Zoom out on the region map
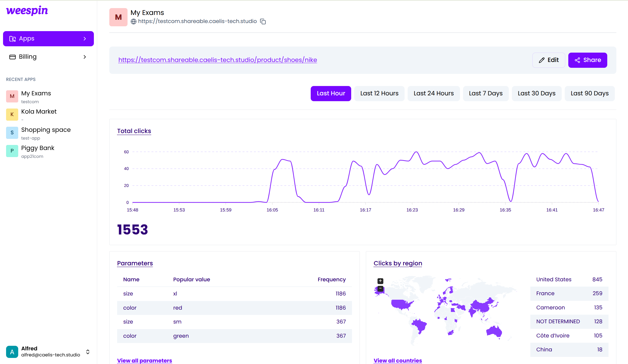Screen dimensions: 628x364 [380, 289]
